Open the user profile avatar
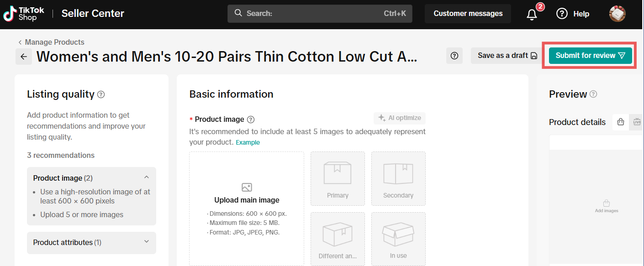This screenshot has height=266, width=644. tap(617, 14)
